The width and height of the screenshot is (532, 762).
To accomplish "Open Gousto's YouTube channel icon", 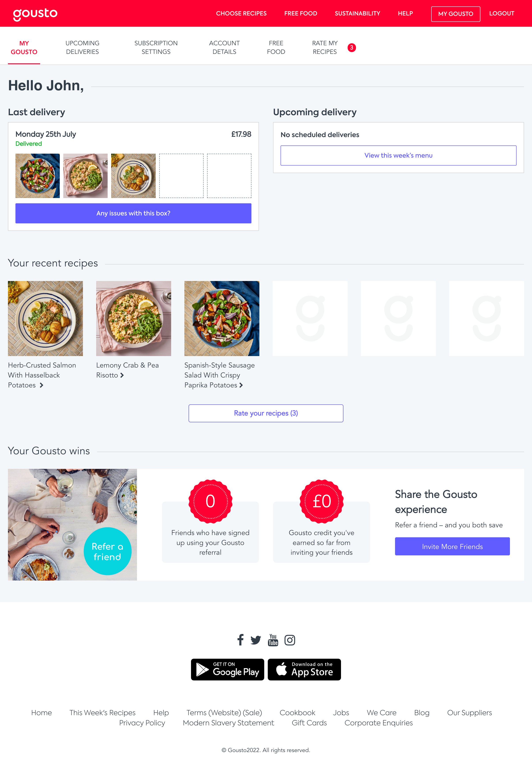I will pyautogui.click(x=273, y=640).
